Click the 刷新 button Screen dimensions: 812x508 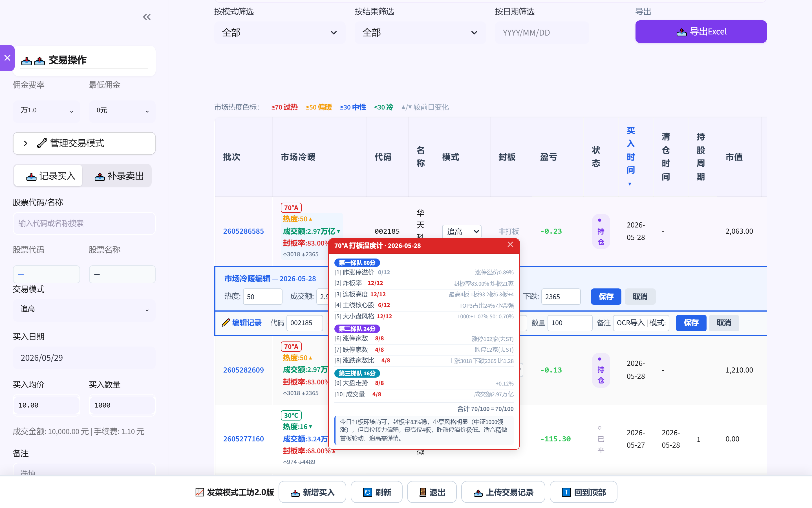click(x=376, y=492)
